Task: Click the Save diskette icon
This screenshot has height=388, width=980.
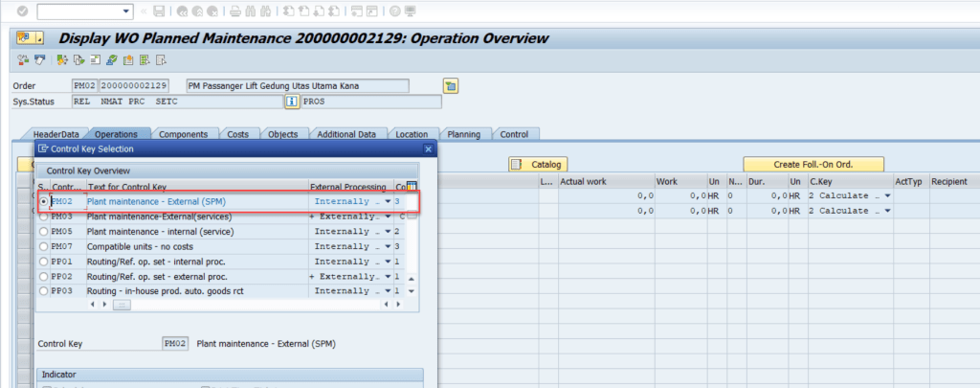Action: [158, 11]
